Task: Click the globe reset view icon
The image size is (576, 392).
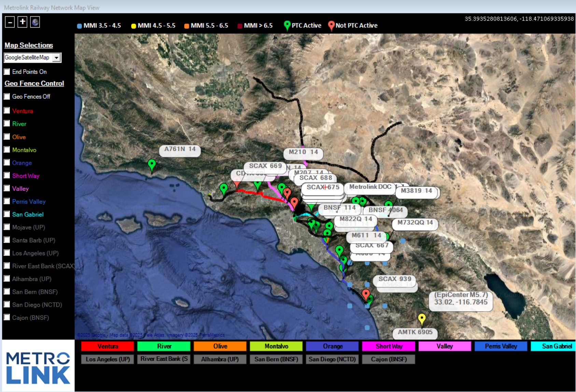Action: click(x=35, y=22)
